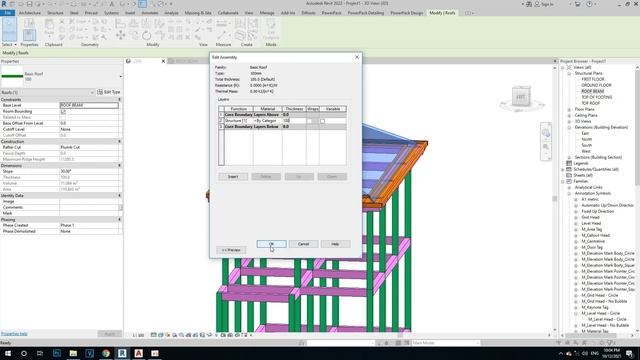Click the Modify arrow tool in ribbon
The height and width of the screenshot is (360, 640).
pos(9,29)
